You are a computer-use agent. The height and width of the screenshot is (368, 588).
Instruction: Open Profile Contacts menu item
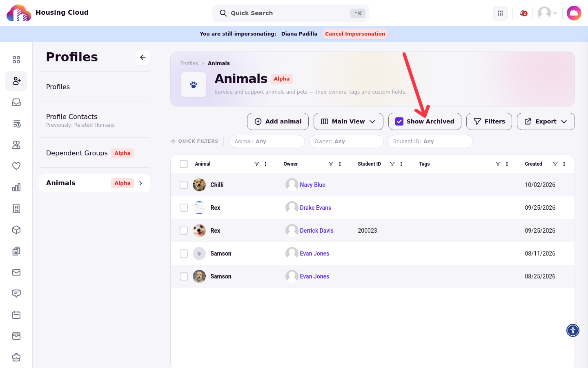point(95,120)
